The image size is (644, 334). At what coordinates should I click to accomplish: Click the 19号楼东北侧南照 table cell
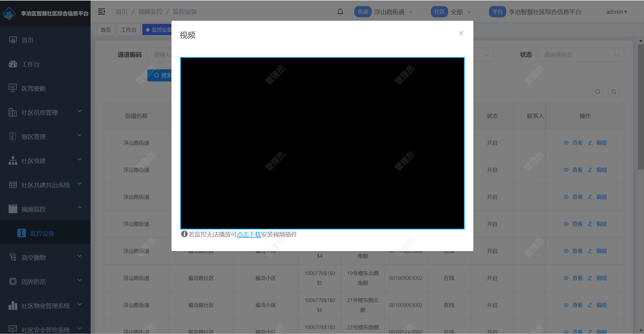coord(363,278)
